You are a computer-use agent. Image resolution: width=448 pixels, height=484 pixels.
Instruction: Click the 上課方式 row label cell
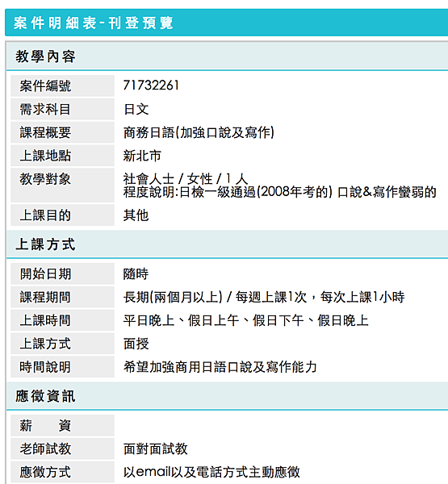pos(62,344)
